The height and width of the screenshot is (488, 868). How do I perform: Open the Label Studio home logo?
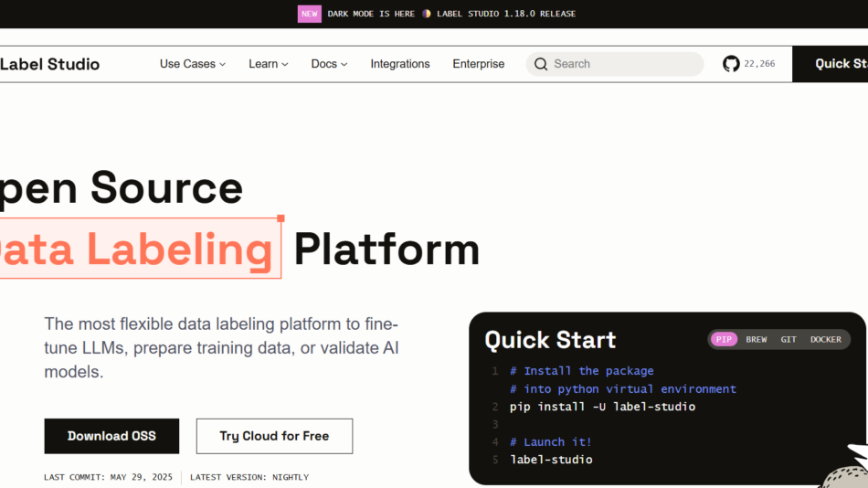point(49,64)
